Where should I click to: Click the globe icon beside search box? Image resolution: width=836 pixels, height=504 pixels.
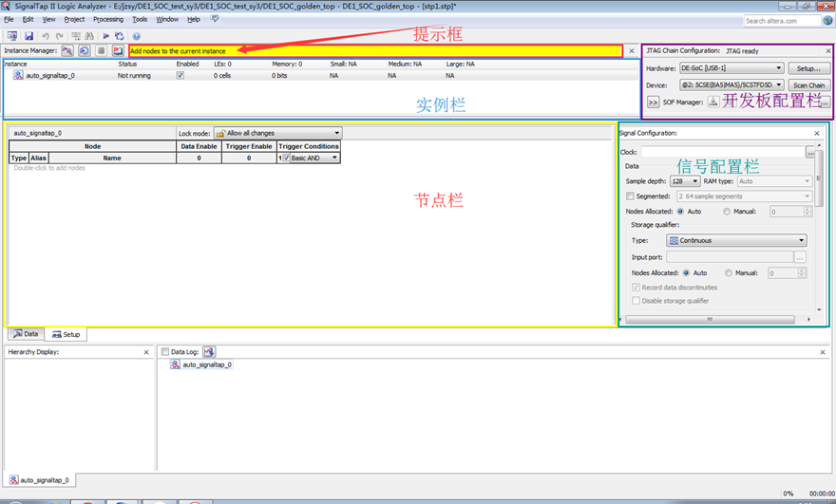click(827, 20)
